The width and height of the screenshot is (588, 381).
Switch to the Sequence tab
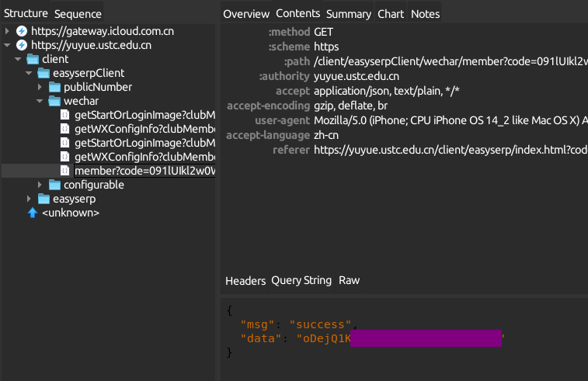pos(78,14)
